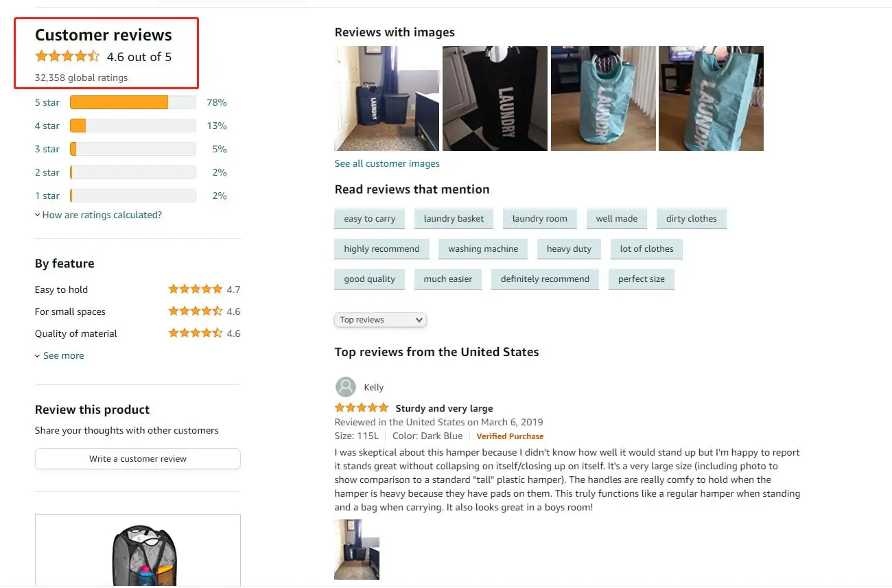Click Kelly's reviewer profile avatar icon
The width and height of the screenshot is (892, 588).
[346, 387]
